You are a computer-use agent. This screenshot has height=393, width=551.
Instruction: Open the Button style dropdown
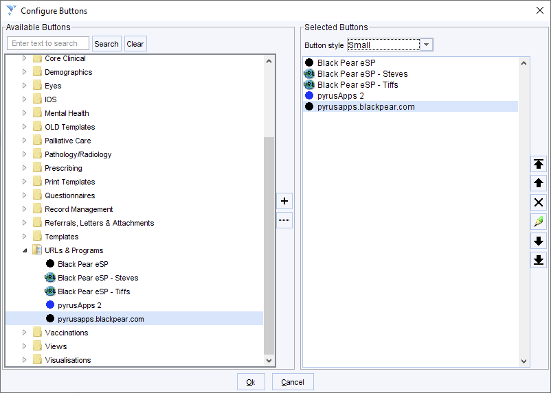(426, 45)
